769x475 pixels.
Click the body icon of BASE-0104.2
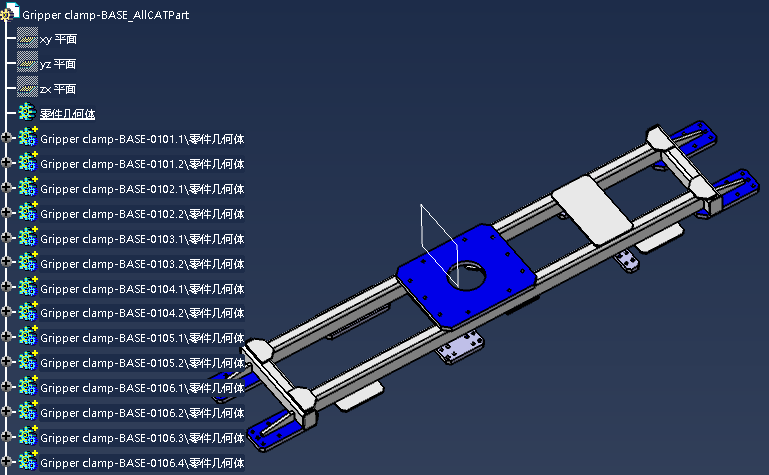pyautogui.click(x=27, y=312)
